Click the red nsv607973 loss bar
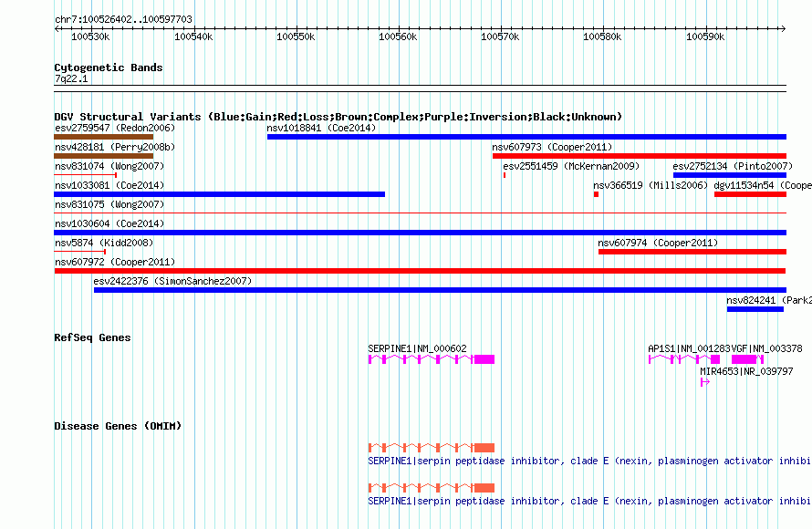This screenshot has height=529, width=812. coord(640,156)
